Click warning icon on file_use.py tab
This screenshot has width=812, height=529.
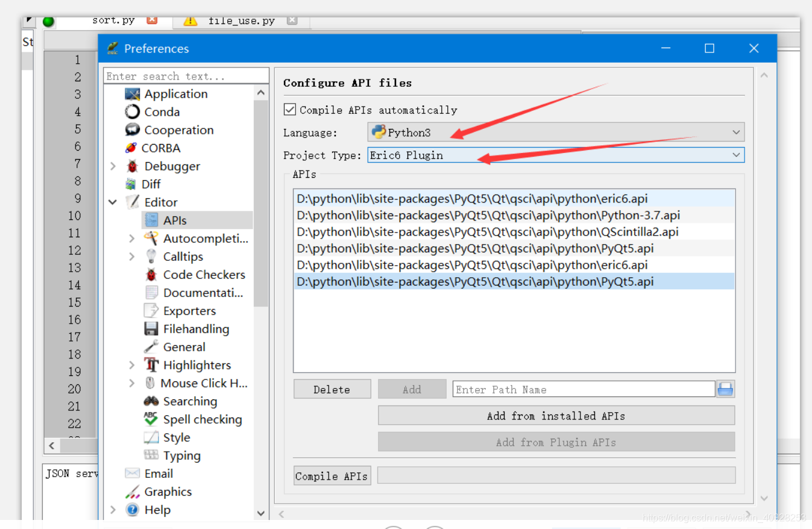(190, 20)
